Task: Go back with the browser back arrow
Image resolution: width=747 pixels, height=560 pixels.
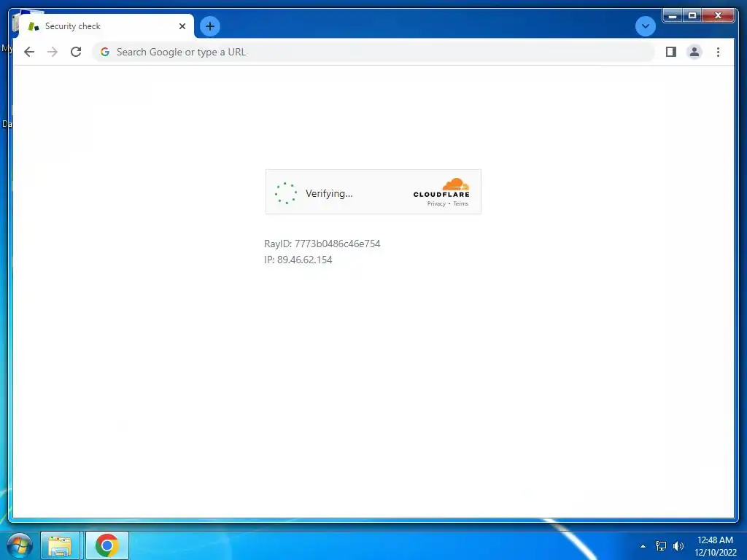Action: pyautogui.click(x=29, y=52)
